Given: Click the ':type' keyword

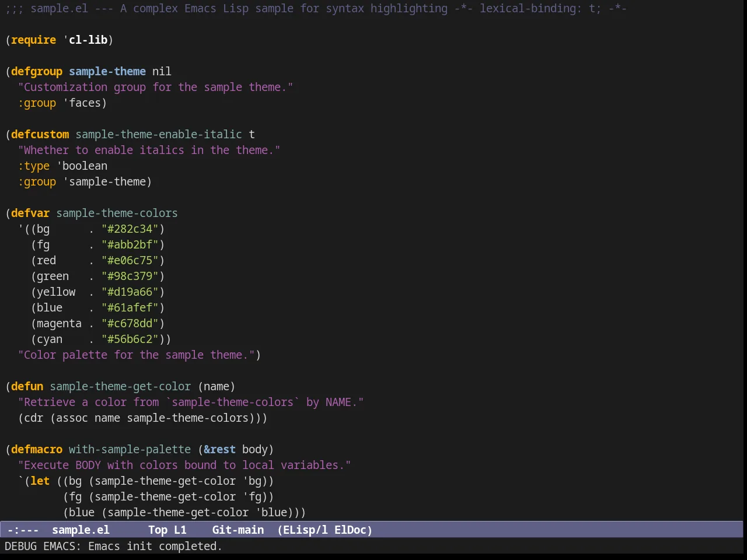Looking at the screenshot, I should [34, 166].
